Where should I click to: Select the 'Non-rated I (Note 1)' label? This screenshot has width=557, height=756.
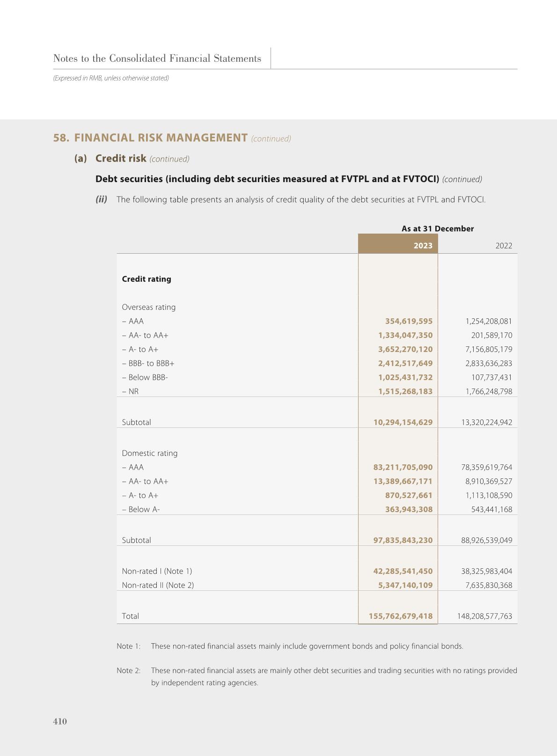pyautogui.click(x=157, y=571)
